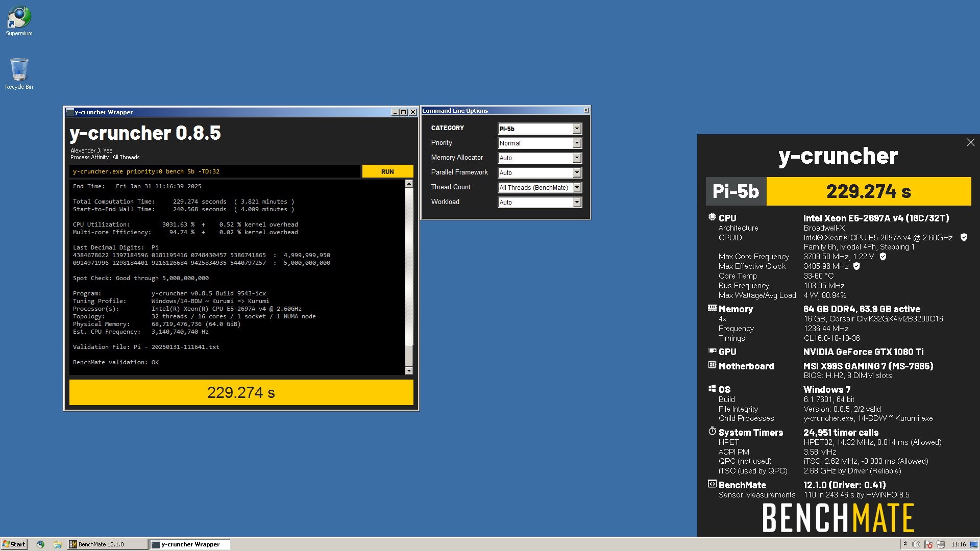
Task: Open the Action Center flag tray icon
Action: pos(928,544)
